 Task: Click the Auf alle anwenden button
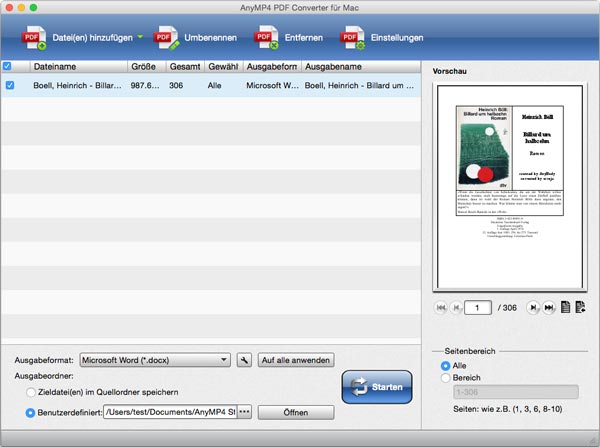click(296, 360)
